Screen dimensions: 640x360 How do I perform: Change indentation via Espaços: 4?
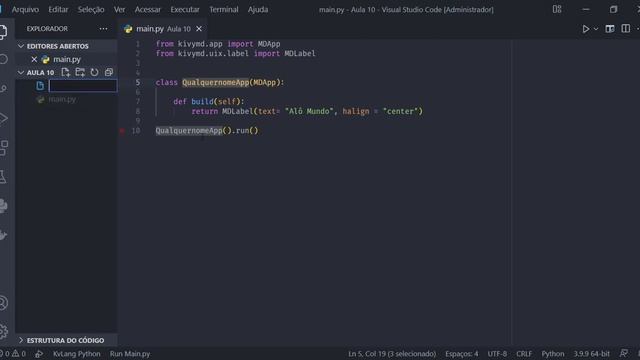point(462,354)
